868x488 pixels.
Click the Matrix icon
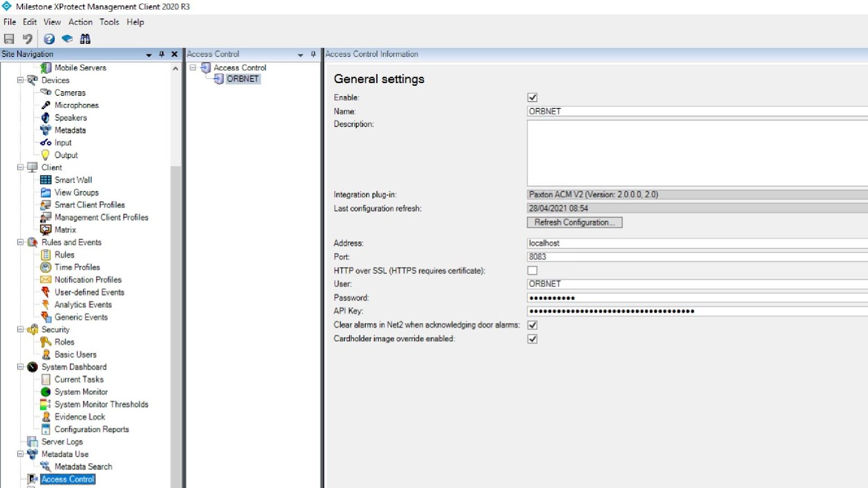coord(46,230)
